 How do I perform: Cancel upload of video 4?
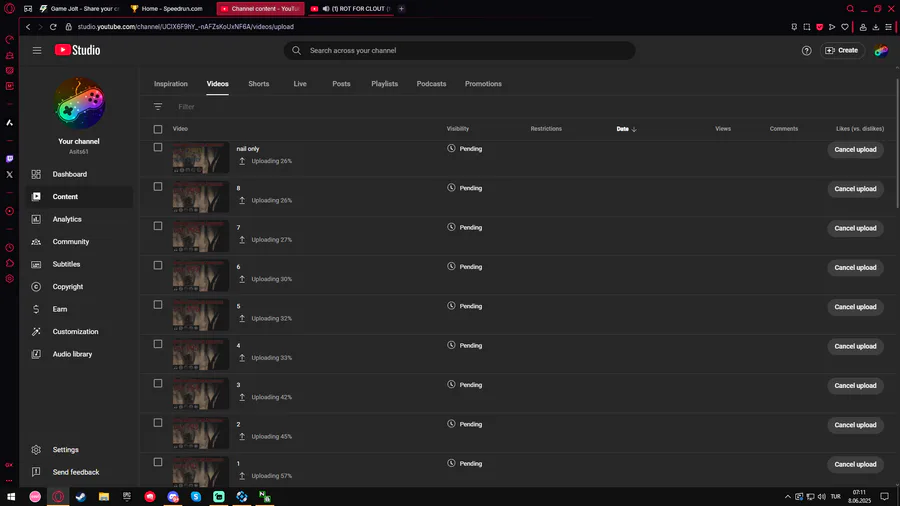[x=855, y=346]
